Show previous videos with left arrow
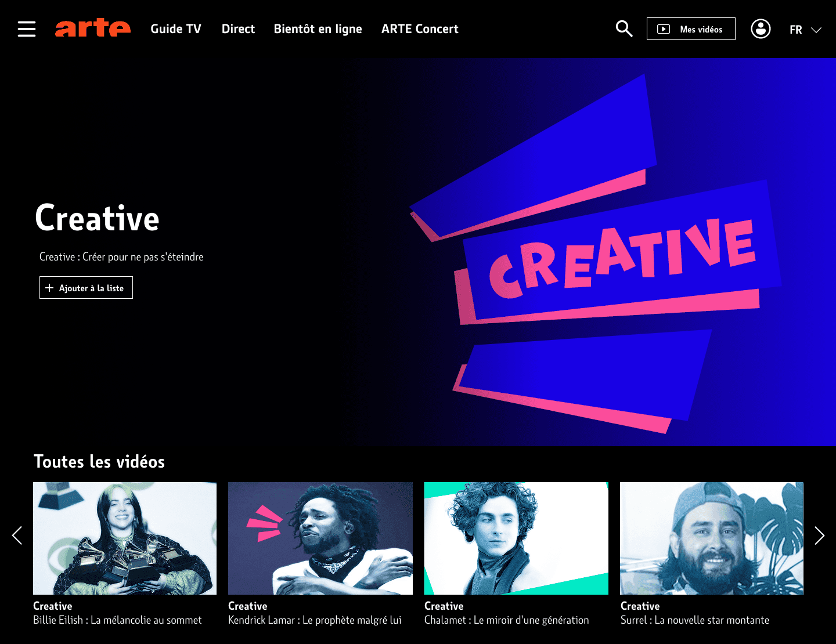 pyautogui.click(x=17, y=536)
